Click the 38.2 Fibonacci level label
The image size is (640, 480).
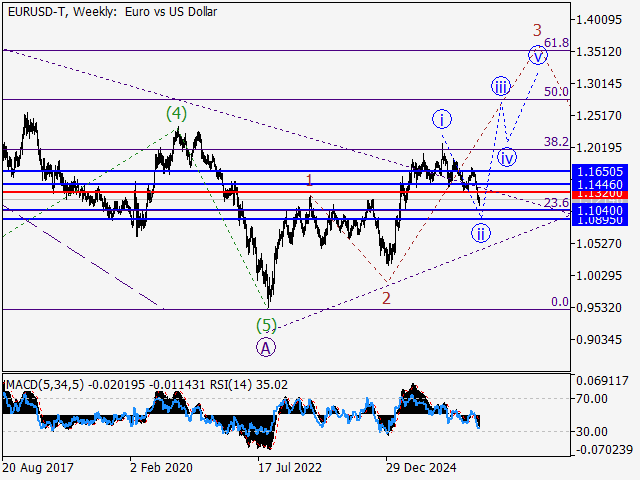(556, 142)
